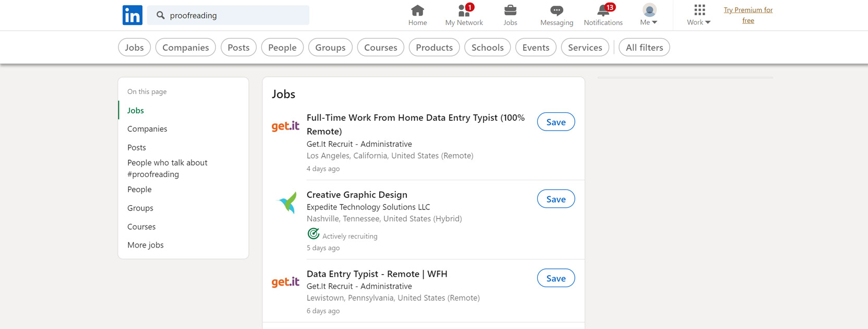Open the Jobs briefcase icon

[510, 10]
